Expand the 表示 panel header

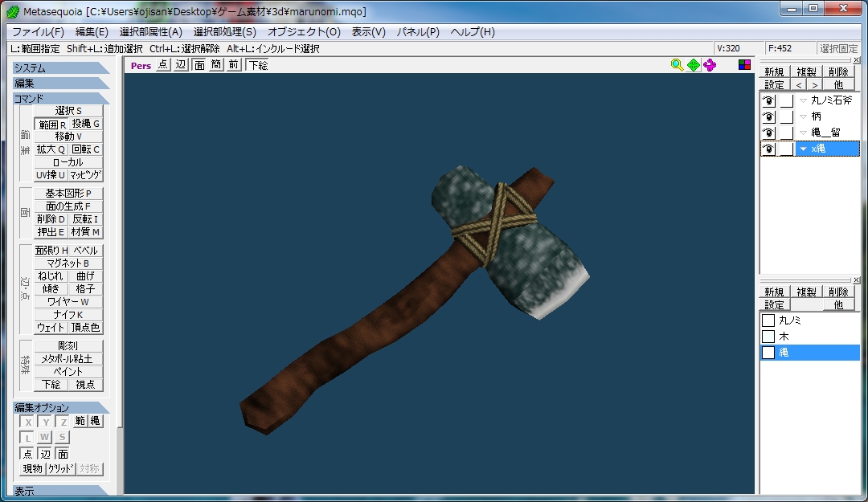coord(61,491)
